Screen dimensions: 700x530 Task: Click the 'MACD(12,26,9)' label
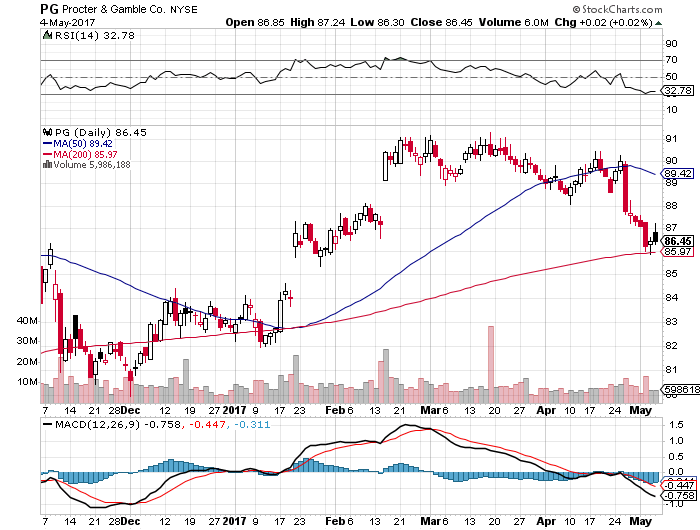click(x=97, y=424)
